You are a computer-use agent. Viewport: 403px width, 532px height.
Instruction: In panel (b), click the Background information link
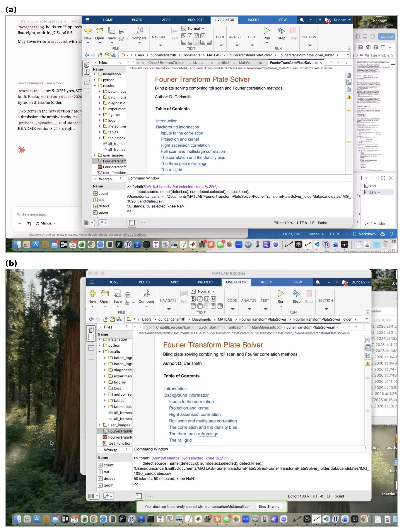(x=187, y=395)
